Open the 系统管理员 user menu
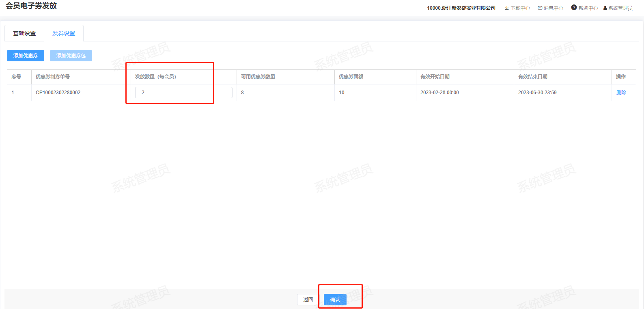 (620, 8)
